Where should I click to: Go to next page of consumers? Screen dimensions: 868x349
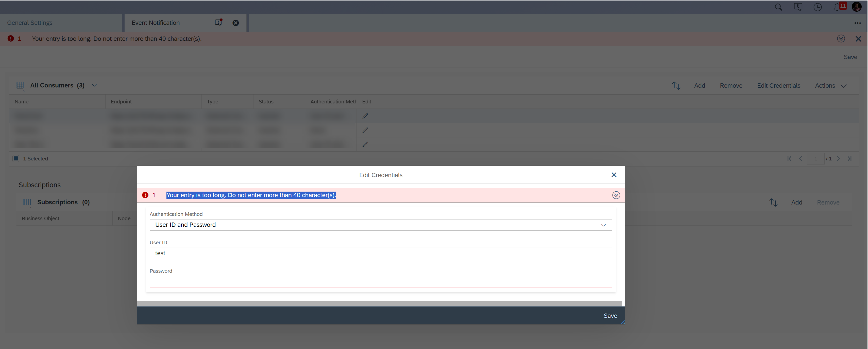pos(838,159)
